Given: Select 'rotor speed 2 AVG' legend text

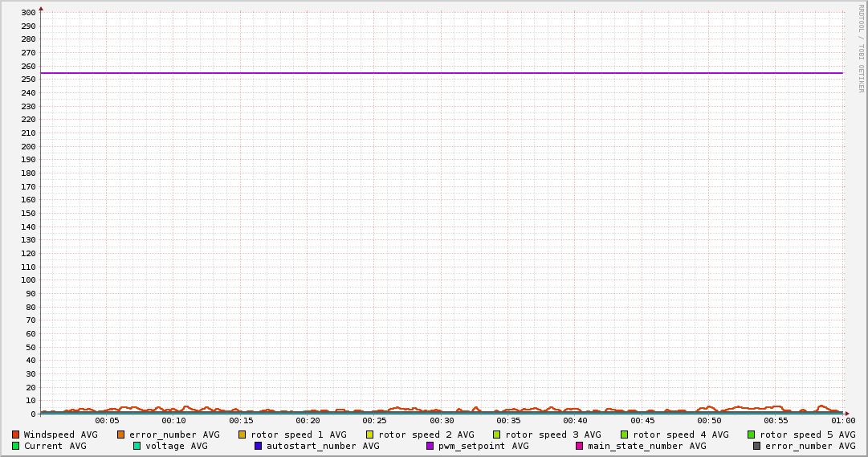Looking at the screenshot, I should (426, 435).
